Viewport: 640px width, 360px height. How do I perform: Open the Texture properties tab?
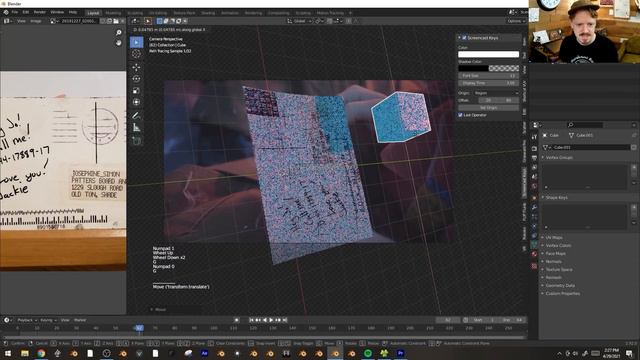pyautogui.click(x=534, y=266)
